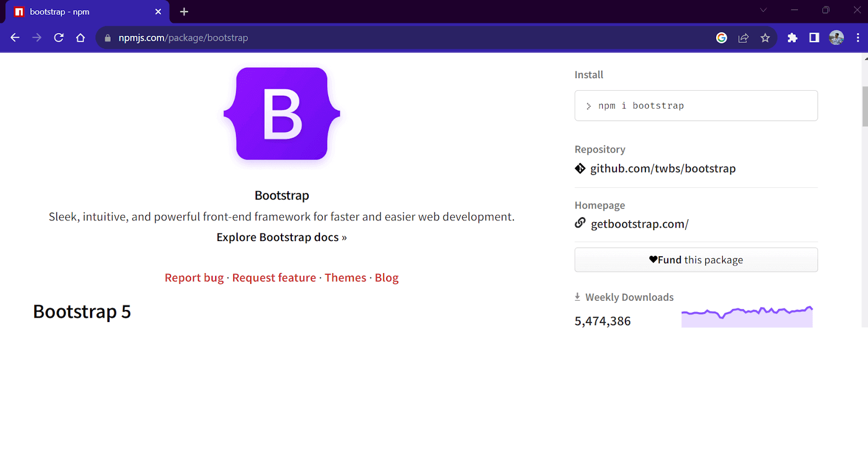The width and height of the screenshot is (868, 455).
Task: Open Explore Bootstrap docs link
Action: 282,237
